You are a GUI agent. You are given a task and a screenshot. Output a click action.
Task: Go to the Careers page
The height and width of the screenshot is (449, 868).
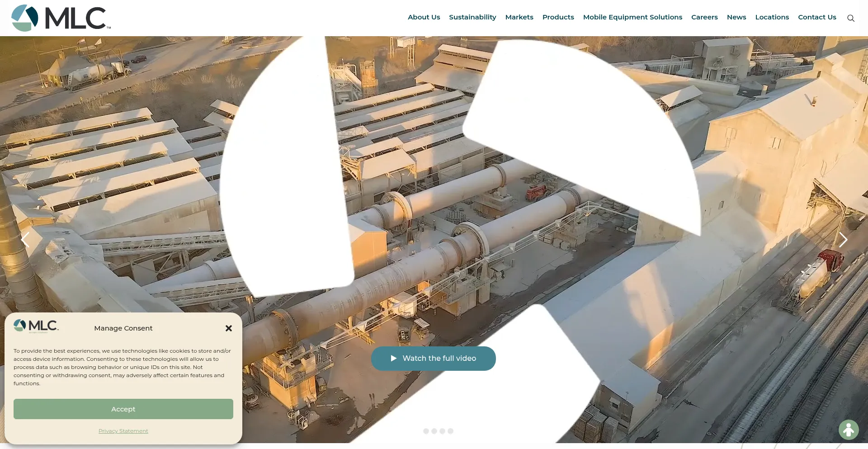click(704, 17)
